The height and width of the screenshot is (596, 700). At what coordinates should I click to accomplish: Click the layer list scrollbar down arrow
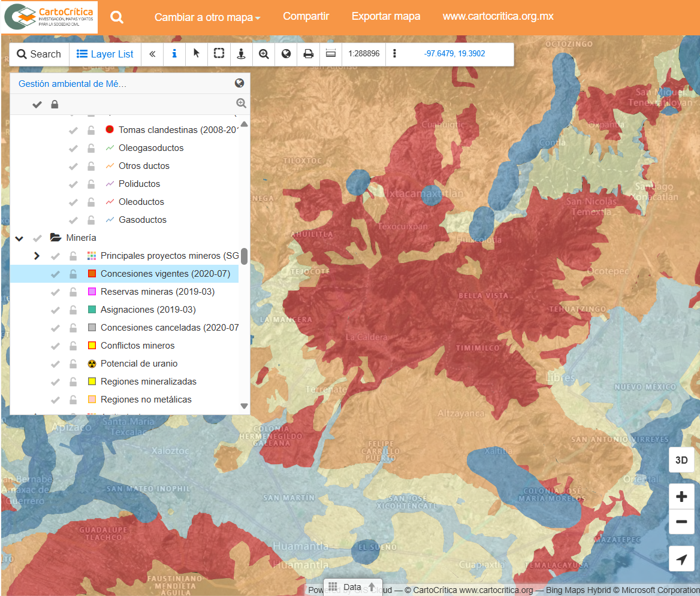[x=244, y=406]
